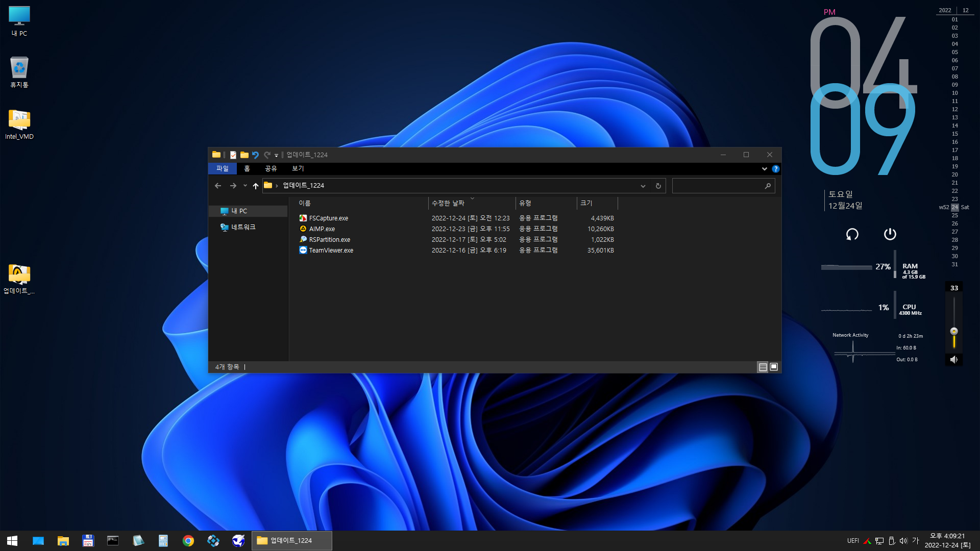The height and width of the screenshot is (551, 980).
Task: Go back with the left arrow
Action: [218, 186]
